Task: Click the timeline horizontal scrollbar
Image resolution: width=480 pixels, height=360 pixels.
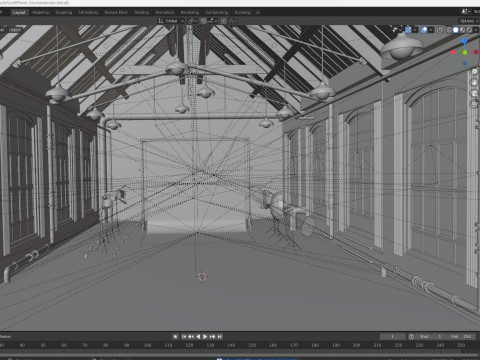Action: (x=240, y=354)
